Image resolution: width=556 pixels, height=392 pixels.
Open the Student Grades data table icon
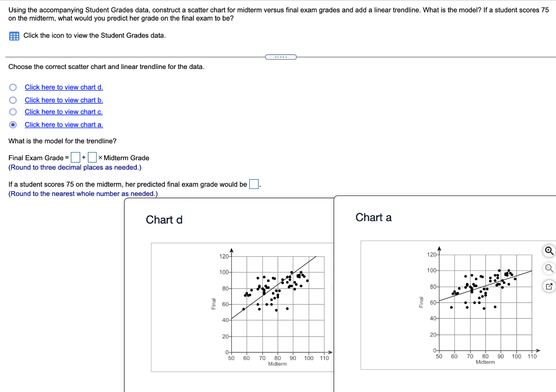pyautogui.click(x=13, y=35)
